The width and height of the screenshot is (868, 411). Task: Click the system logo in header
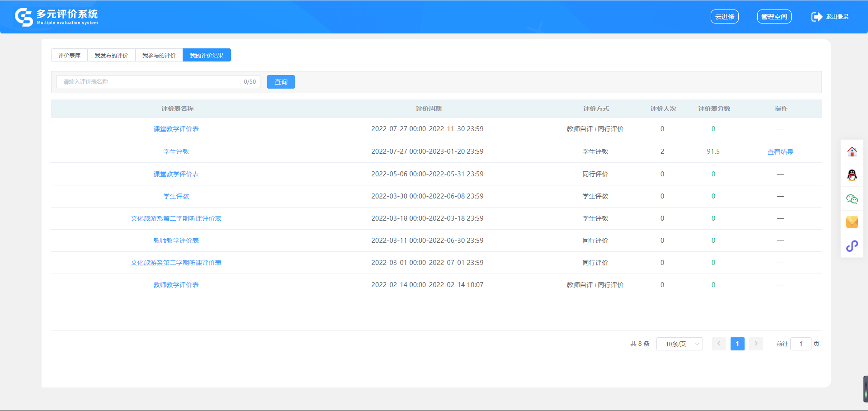coord(24,17)
